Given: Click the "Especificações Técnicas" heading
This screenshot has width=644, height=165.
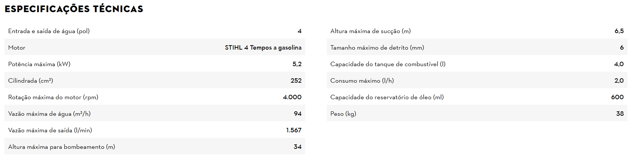Looking at the screenshot, I should [74, 9].
